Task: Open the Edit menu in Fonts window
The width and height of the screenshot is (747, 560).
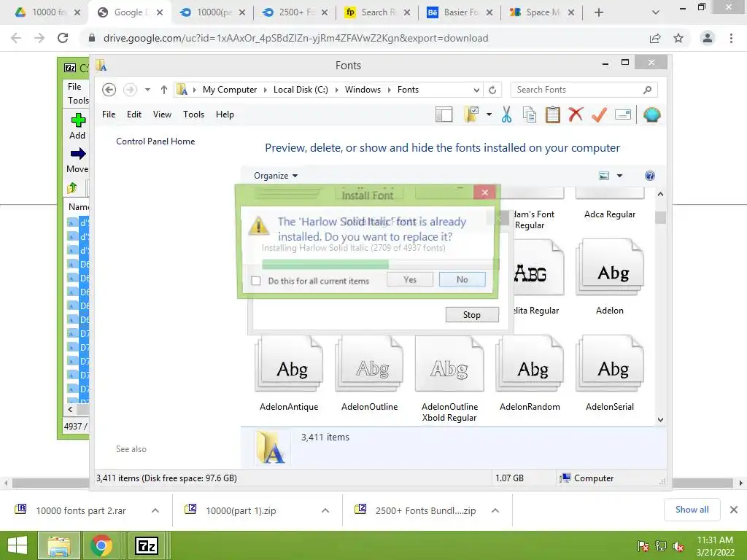Action: click(x=134, y=114)
